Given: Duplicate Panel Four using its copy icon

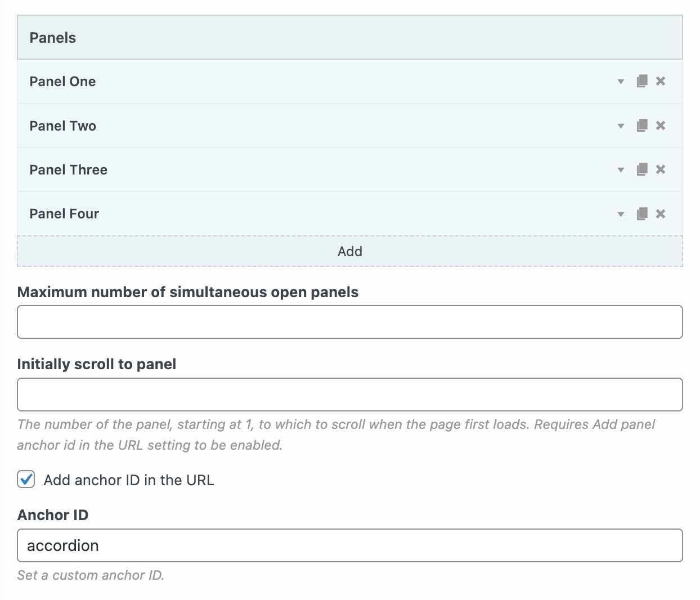Looking at the screenshot, I should (641, 214).
